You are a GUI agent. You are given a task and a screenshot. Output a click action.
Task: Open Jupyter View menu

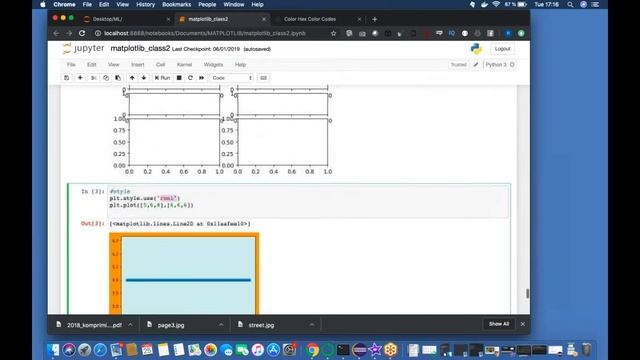[x=113, y=64]
